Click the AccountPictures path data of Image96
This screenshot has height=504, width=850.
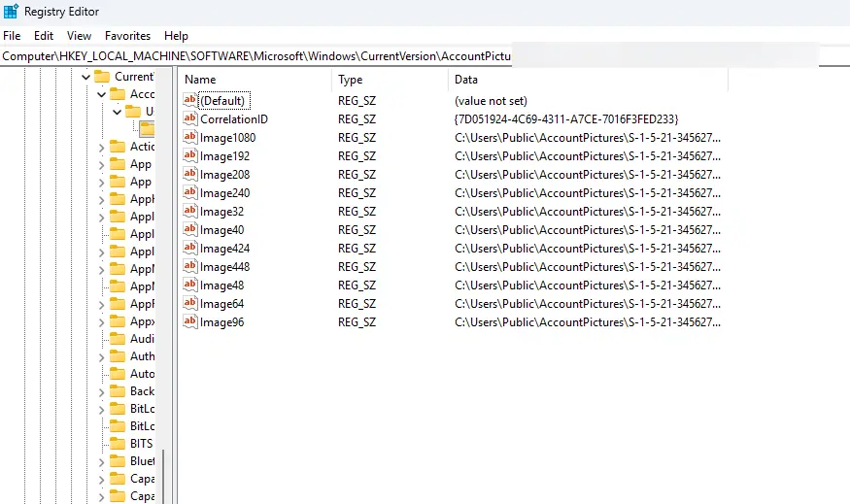[x=588, y=321]
